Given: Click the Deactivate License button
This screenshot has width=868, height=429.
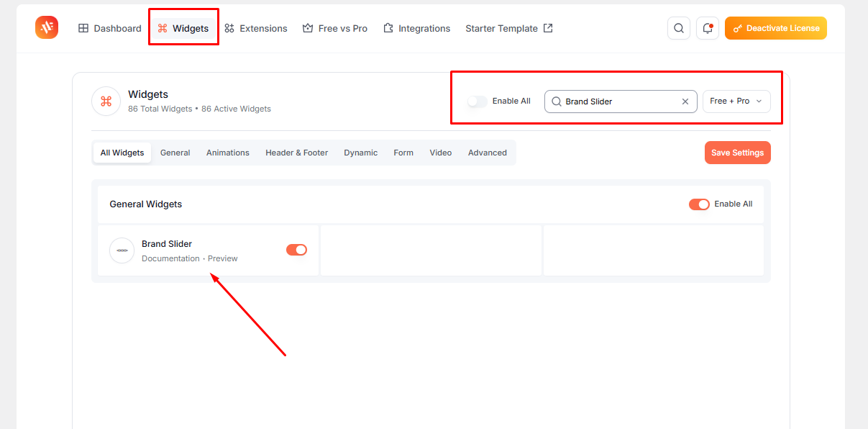Looking at the screenshot, I should coord(776,28).
